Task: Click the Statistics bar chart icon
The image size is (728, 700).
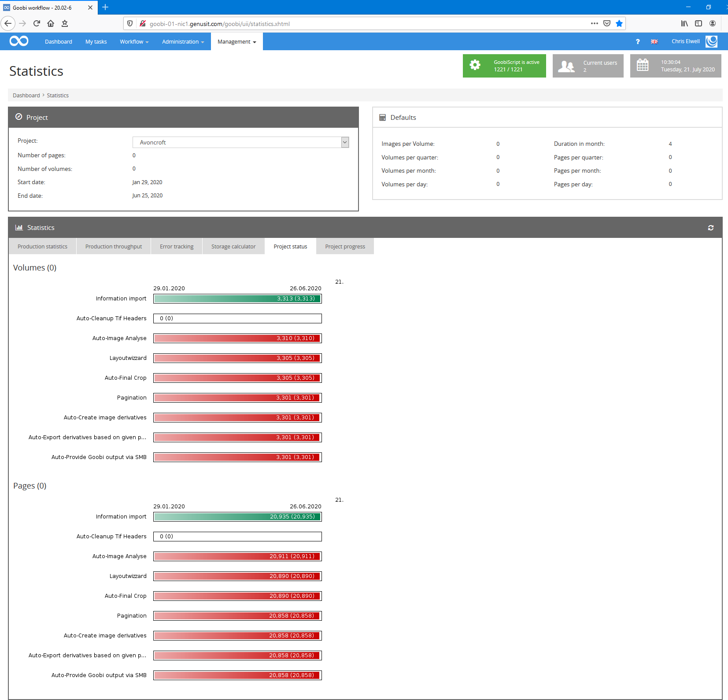Action: coord(19,227)
